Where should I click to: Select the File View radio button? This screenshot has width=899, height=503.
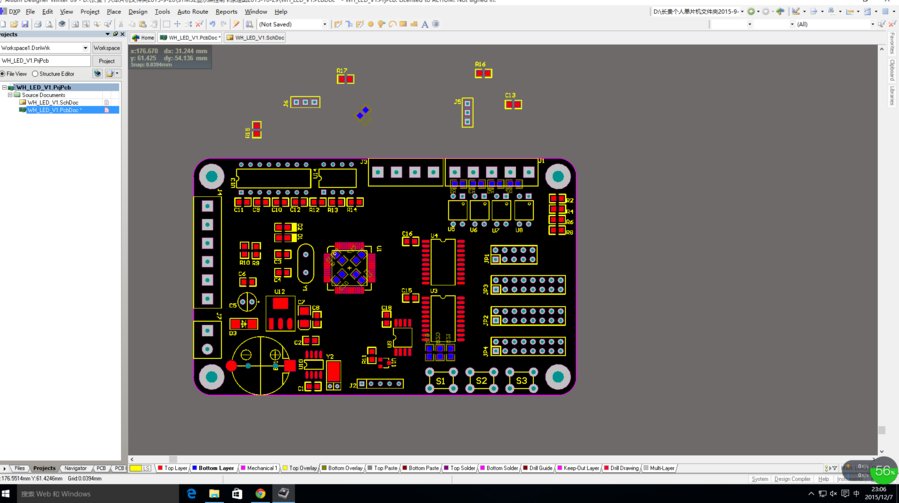(x=4, y=74)
